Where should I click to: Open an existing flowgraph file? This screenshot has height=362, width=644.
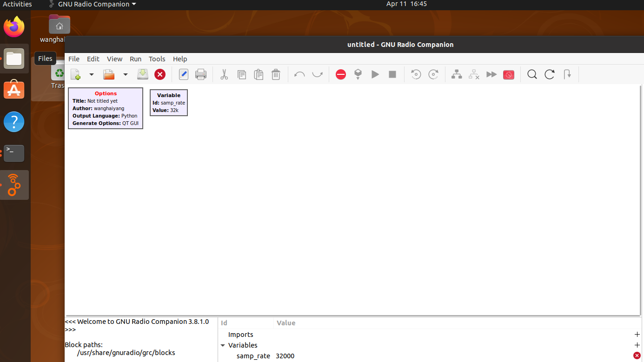tap(108, 74)
